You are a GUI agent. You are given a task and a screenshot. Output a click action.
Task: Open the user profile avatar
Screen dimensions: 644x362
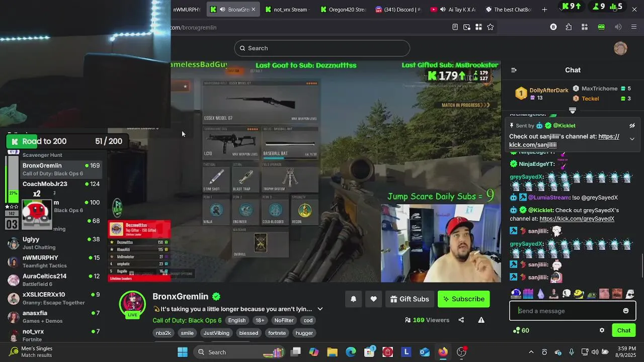[x=620, y=48]
